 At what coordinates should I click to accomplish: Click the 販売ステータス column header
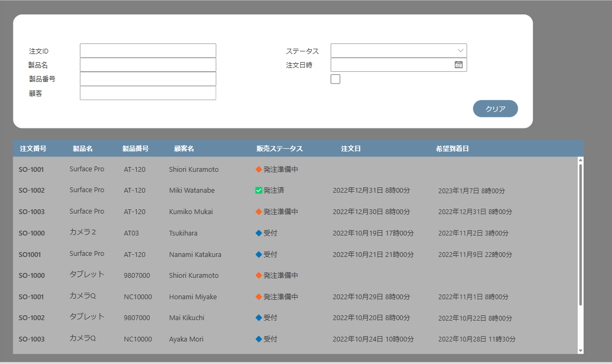click(x=279, y=148)
